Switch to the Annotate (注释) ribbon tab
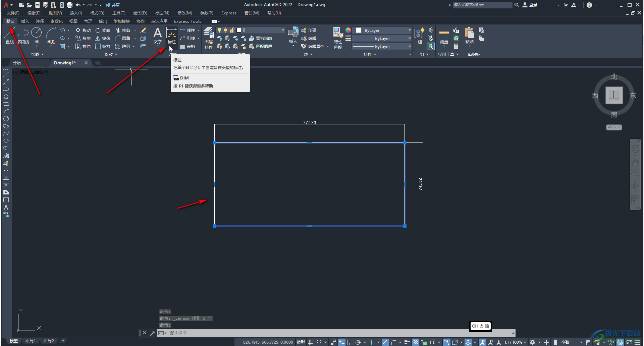The image size is (644, 346). tap(40, 21)
